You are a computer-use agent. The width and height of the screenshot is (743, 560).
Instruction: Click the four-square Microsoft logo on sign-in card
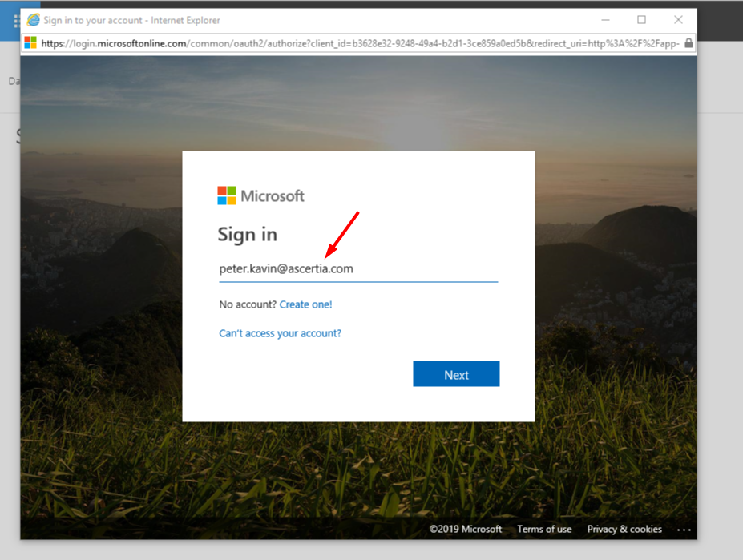(227, 195)
